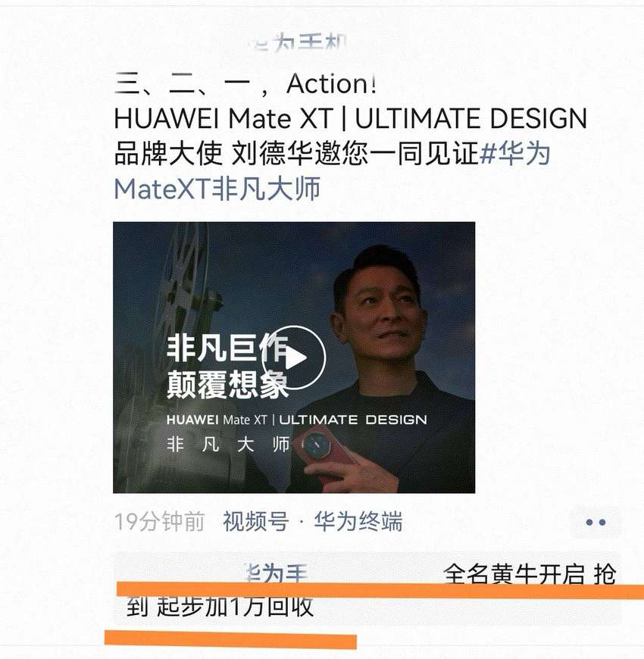Click the 品牌大使 刘德华邀您一同见证 text
Viewport: 644px width, 659px height.
[296, 154]
